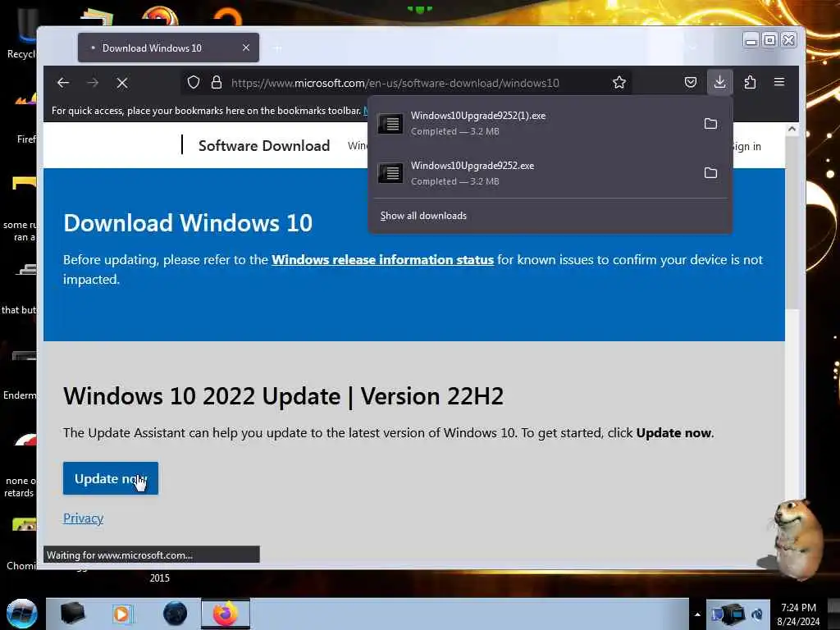Stop page loading with the X button
Viewport: 840px width, 630px height.
[122, 83]
